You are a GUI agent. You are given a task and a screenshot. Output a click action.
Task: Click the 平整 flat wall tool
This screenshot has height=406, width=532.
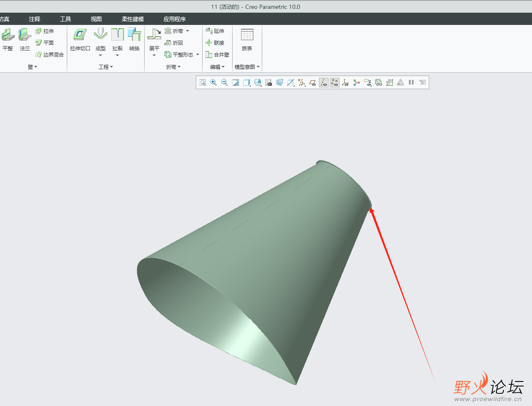pos(8,40)
